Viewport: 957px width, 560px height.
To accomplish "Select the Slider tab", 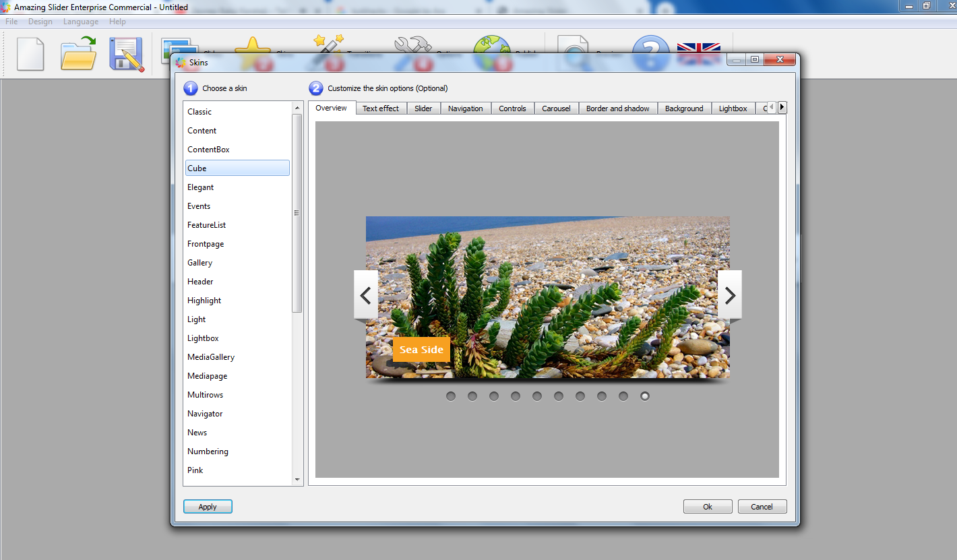I will pos(423,108).
